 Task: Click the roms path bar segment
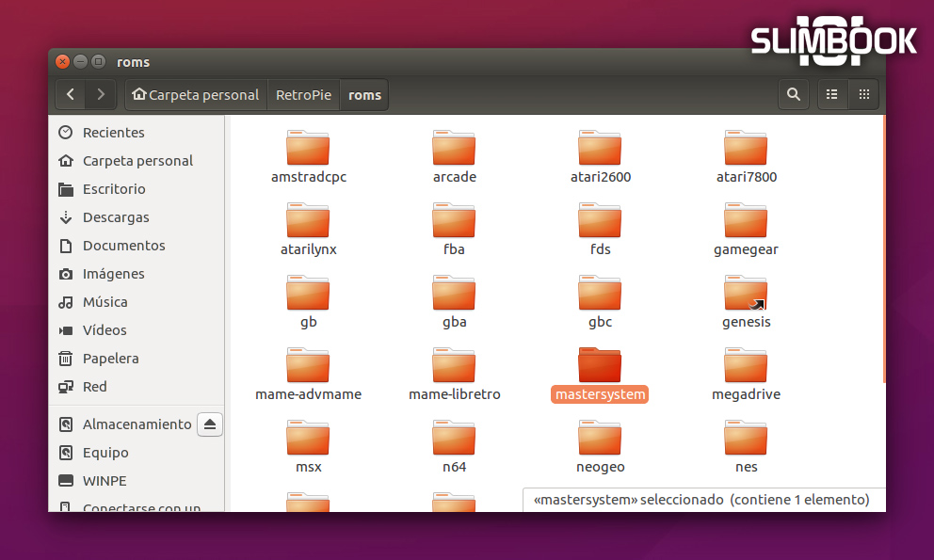tap(364, 94)
